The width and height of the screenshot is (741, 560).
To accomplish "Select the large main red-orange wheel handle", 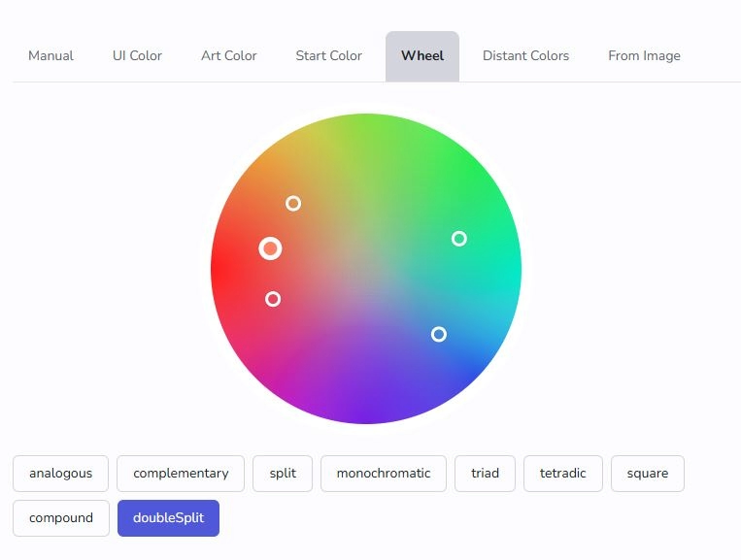I will pos(270,248).
